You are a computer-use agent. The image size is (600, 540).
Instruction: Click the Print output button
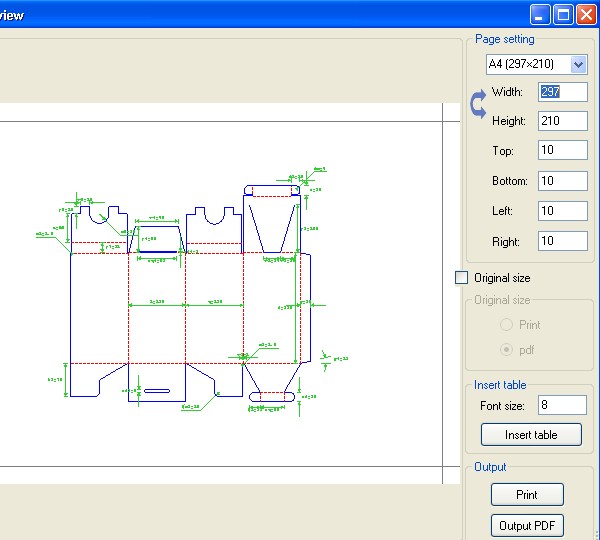[527, 494]
